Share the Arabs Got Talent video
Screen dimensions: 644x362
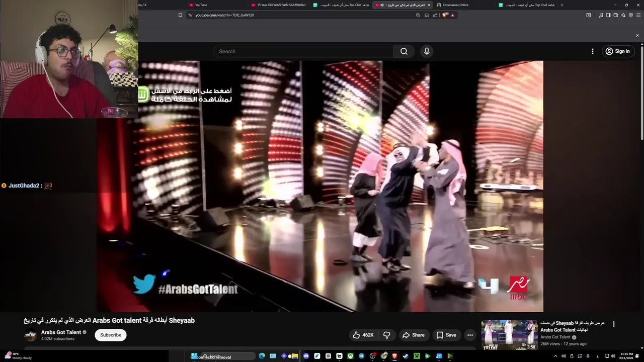click(413, 335)
